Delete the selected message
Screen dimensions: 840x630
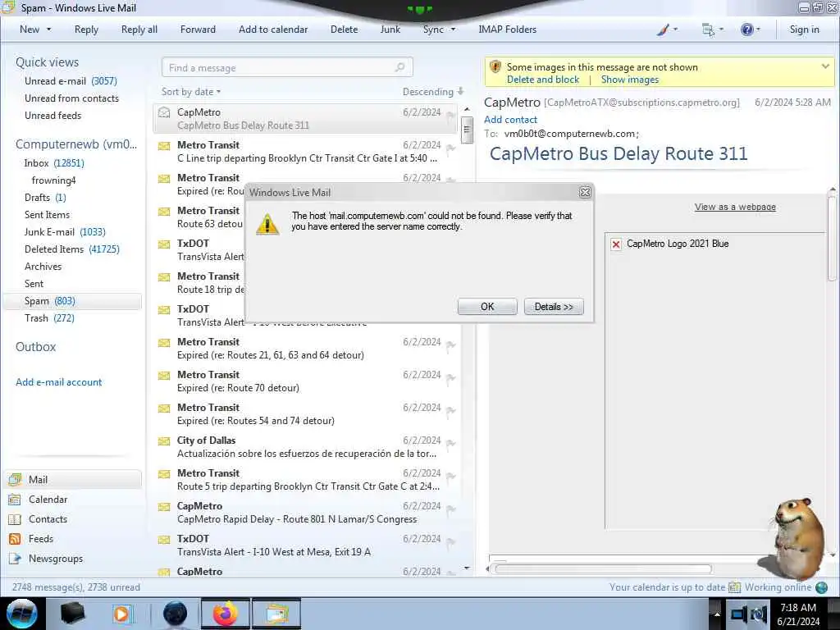pos(344,30)
